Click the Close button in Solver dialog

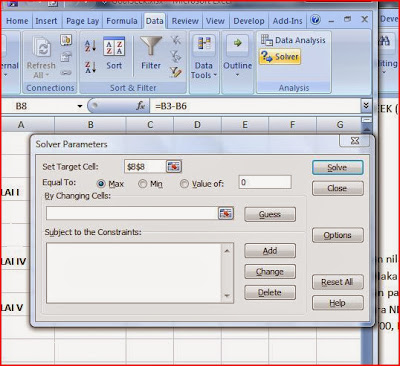pyautogui.click(x=337, y=188)
